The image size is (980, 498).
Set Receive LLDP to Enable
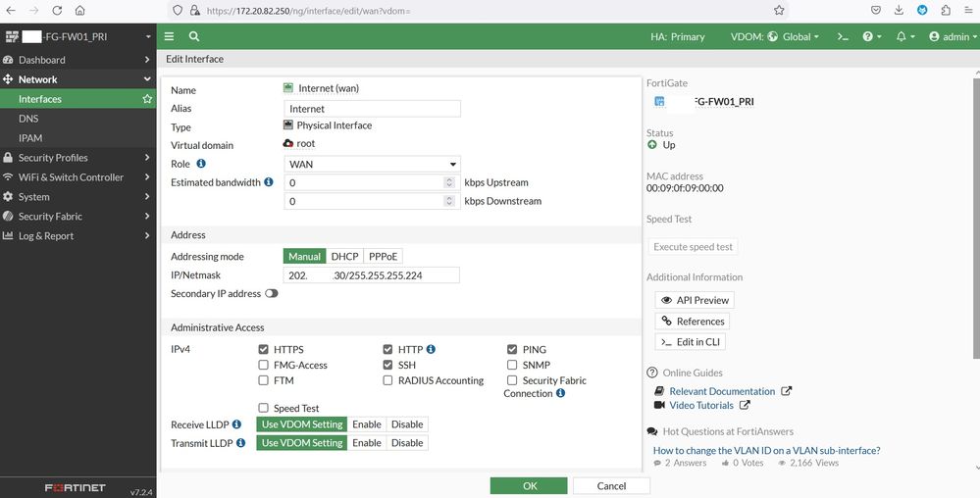click(x=367, y=424)
